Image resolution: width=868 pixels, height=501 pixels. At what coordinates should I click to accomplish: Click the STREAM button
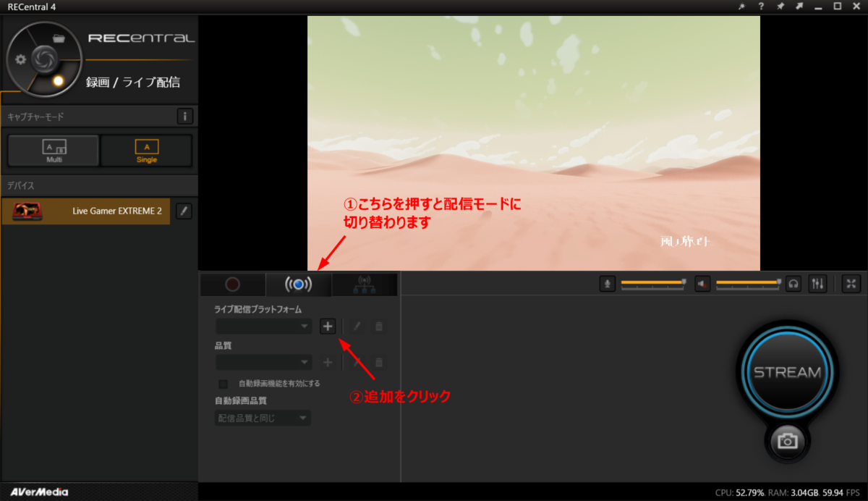click(x=787, y=371)
